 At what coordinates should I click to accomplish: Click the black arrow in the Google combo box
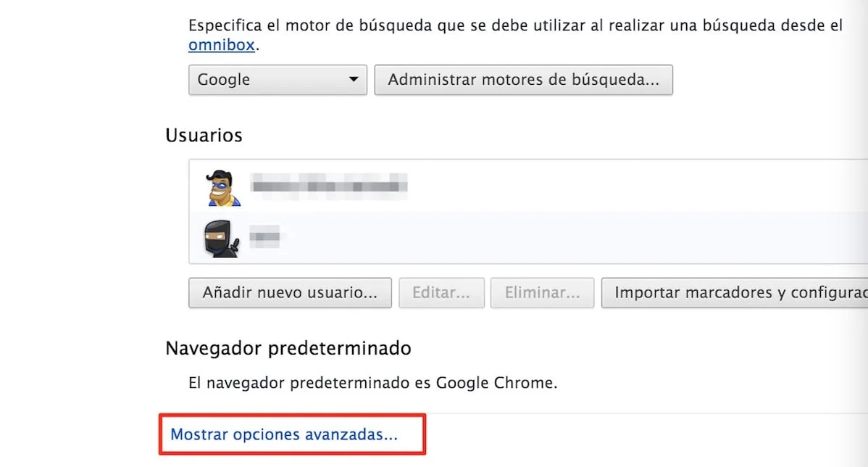pyautogui.click(x=353, y=79)
